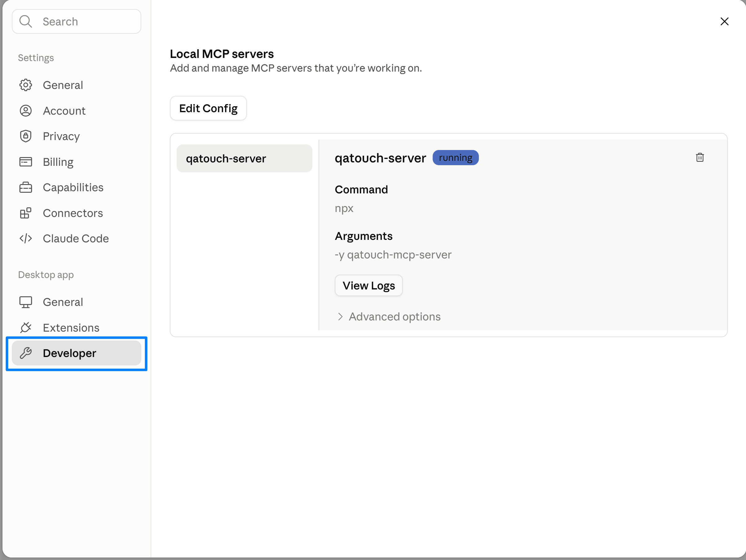
Task: Click the Account person icon
Action: 26,111
